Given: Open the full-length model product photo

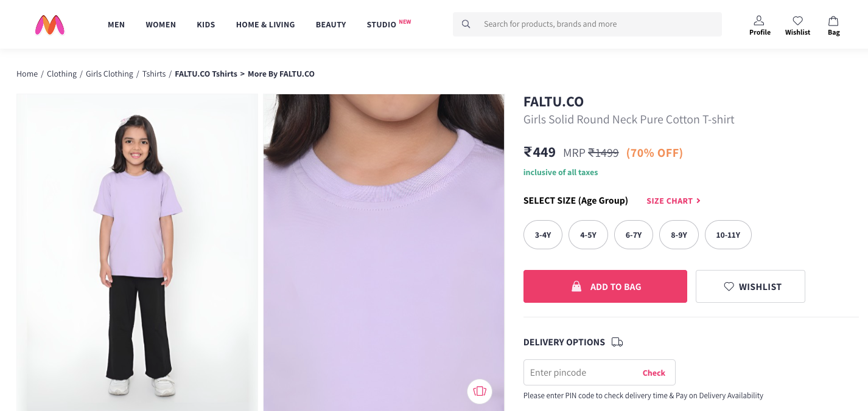Looking at the screenshot, I should coord(138,252).
